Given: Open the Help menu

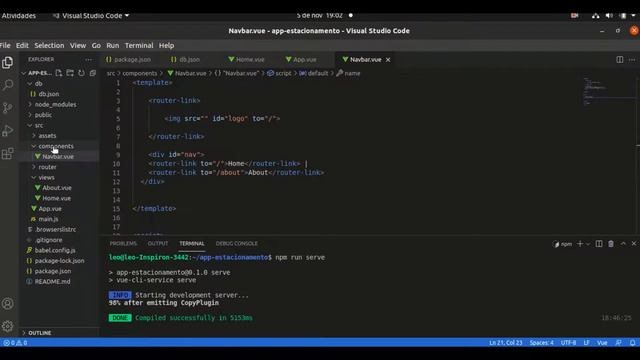Looking at the screenshot, I should (167, 45).
